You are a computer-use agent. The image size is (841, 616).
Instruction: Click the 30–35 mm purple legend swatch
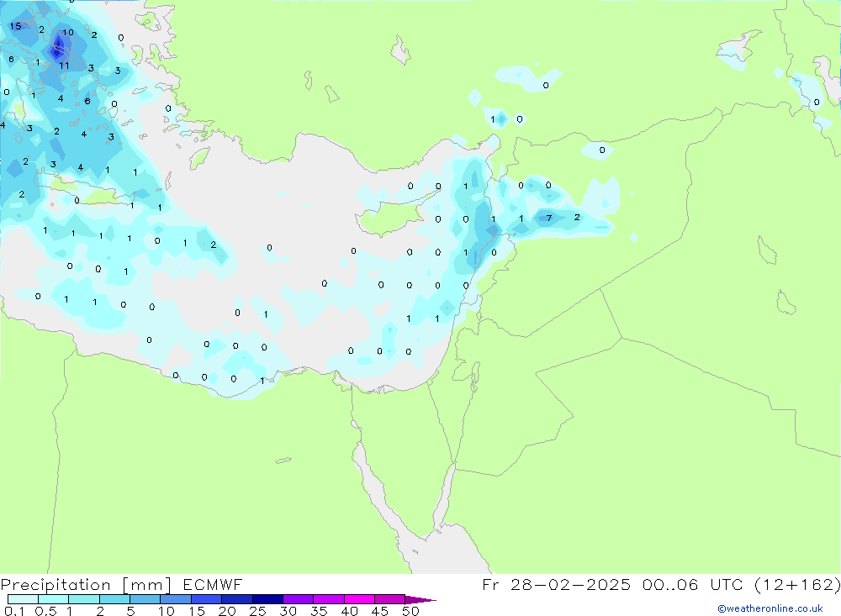tap(298, 599)
